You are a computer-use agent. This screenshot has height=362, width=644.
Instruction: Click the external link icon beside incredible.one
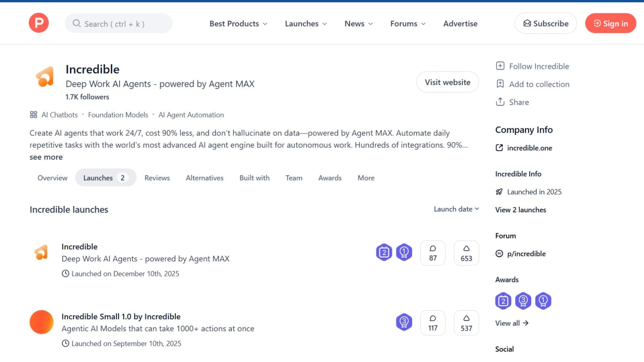click(x=499, y=148)
